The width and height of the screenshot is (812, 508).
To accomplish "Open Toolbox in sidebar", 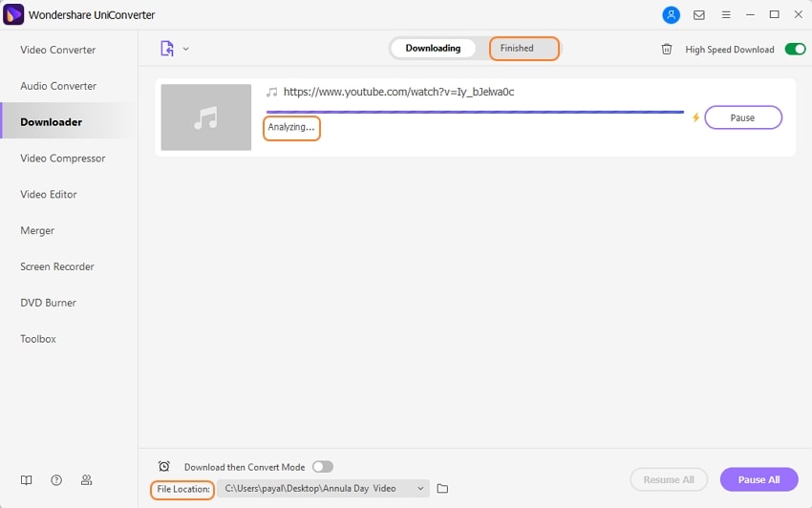I will point(38,339).
